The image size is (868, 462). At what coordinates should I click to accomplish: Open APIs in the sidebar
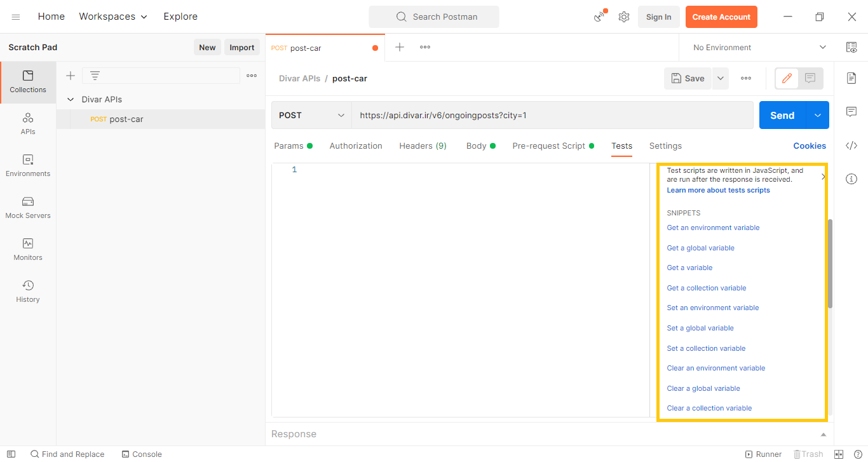pos(28,124)
